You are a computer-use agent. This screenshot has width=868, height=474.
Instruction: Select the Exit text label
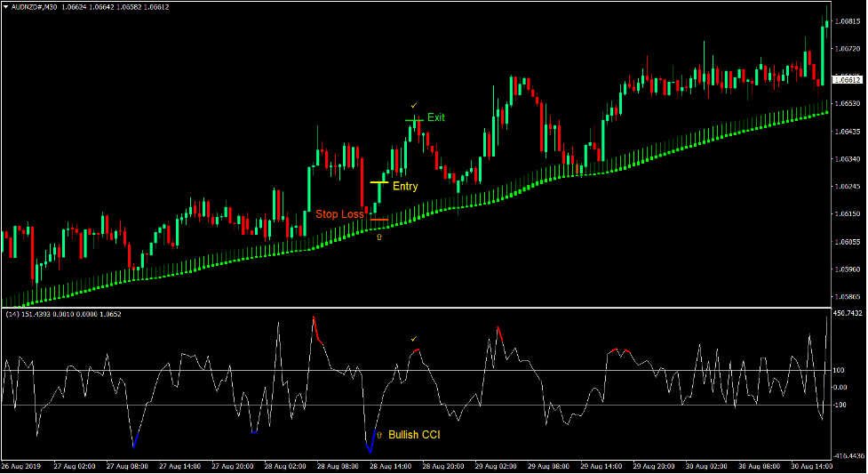coord(435,117)
